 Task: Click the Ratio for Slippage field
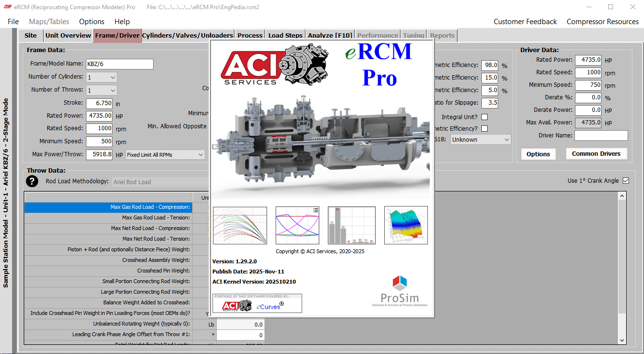coord(490,103)
